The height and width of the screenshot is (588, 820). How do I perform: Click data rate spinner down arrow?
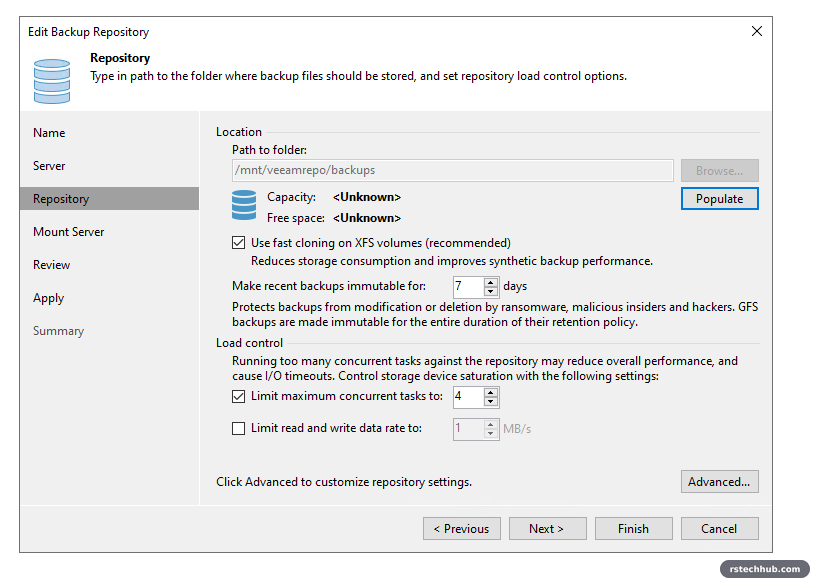491,434
